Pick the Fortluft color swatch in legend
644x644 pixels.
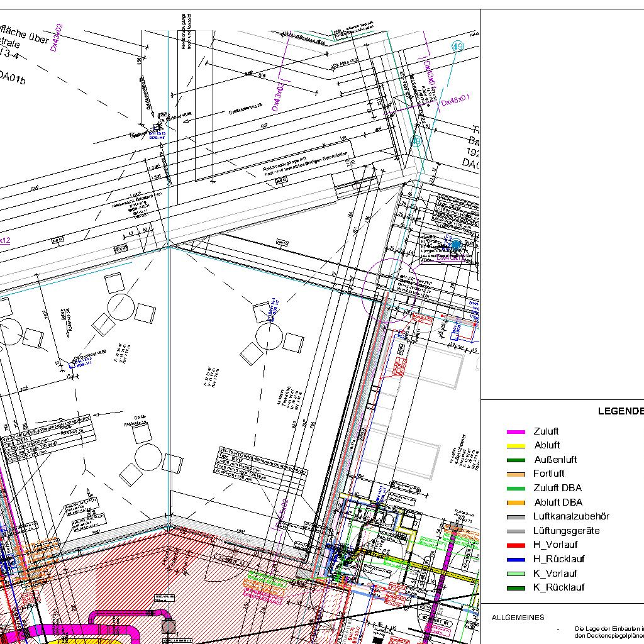(x=516, y=474)
